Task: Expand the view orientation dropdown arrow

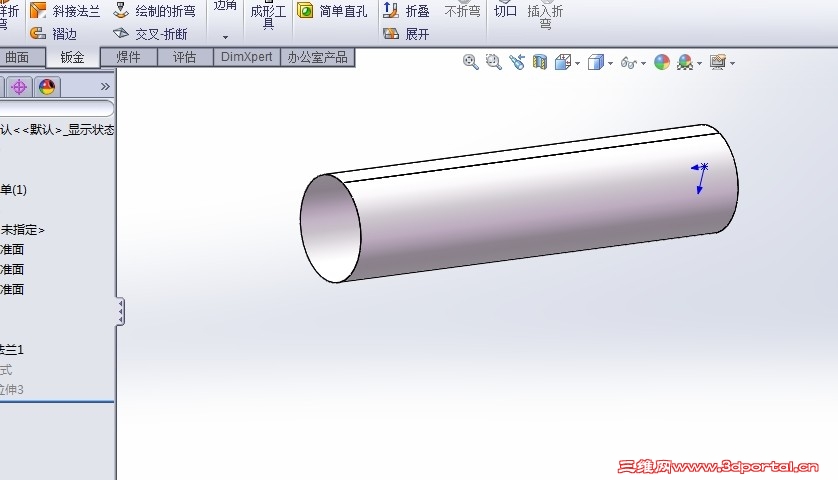Action: click(578, 64)
